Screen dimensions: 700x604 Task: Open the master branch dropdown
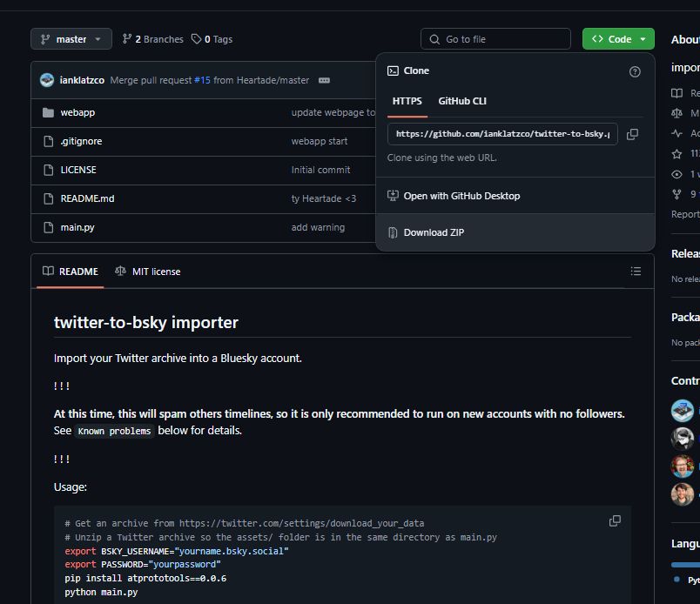tap(71, 39)
